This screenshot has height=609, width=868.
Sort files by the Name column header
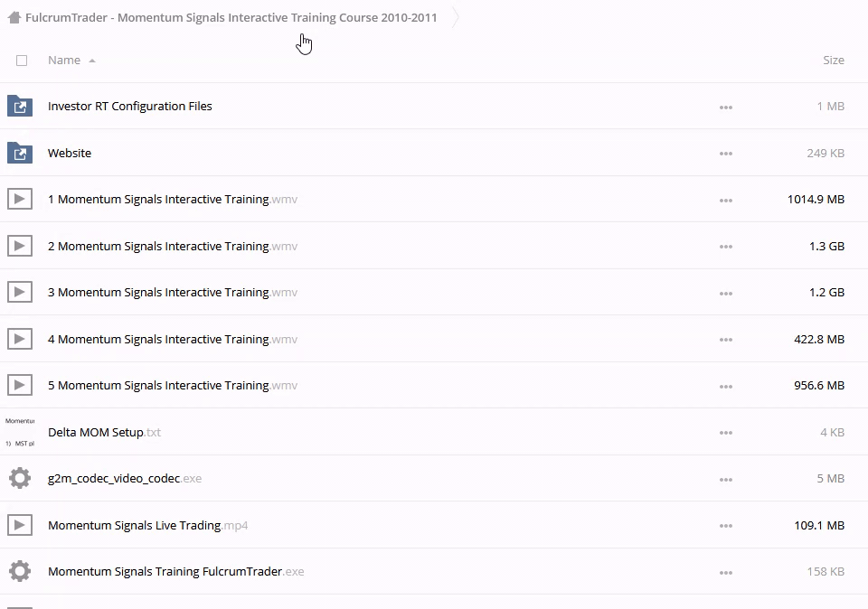point(64,61)
